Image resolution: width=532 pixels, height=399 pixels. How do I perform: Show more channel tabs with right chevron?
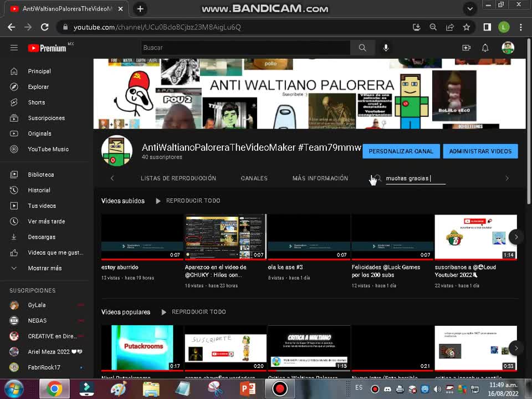click(x=507, y=178)
